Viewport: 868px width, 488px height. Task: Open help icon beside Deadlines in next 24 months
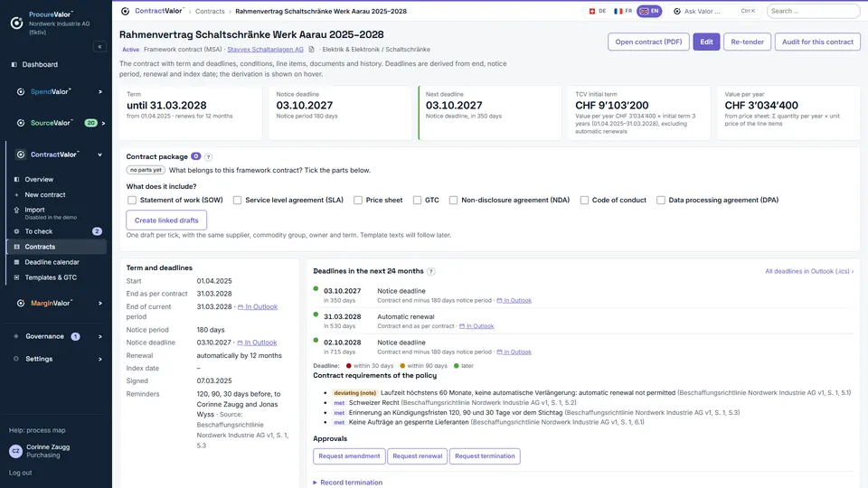click(x=431, y=271)
